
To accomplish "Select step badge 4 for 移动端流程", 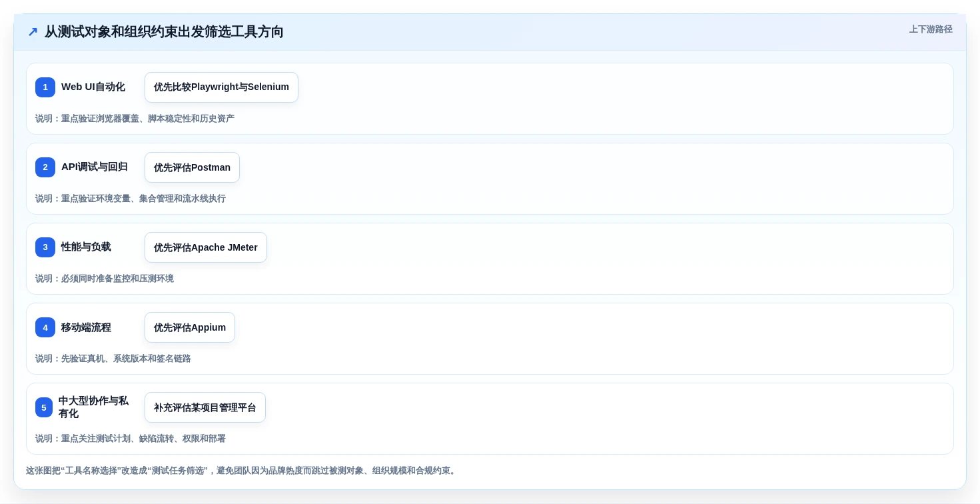I will tap(45, 327).
